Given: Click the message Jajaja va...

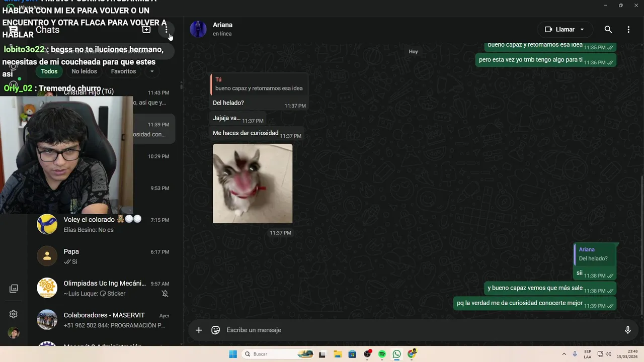Looking at the screenshot, I should tap(237, 118).
